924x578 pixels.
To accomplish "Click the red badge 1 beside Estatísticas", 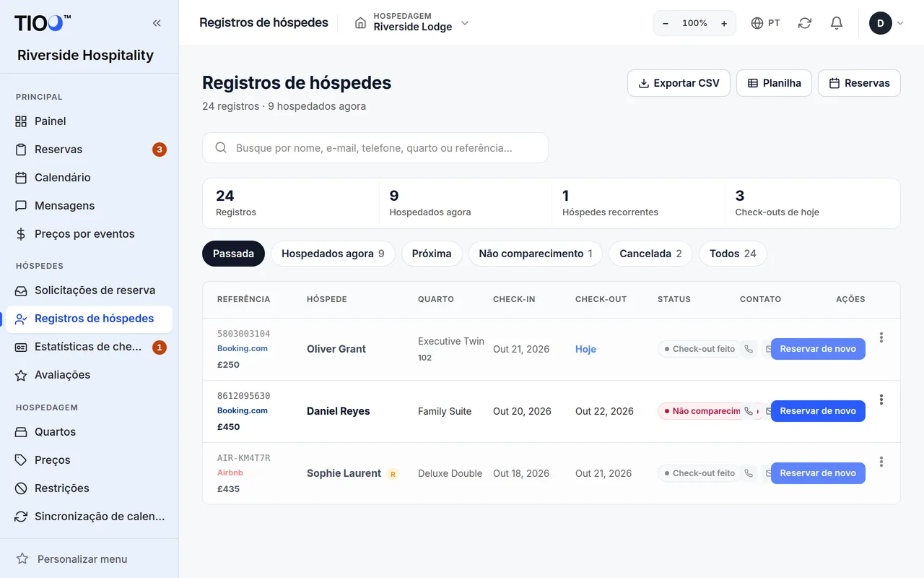I will pyautogui.click(x=160, y=347).
